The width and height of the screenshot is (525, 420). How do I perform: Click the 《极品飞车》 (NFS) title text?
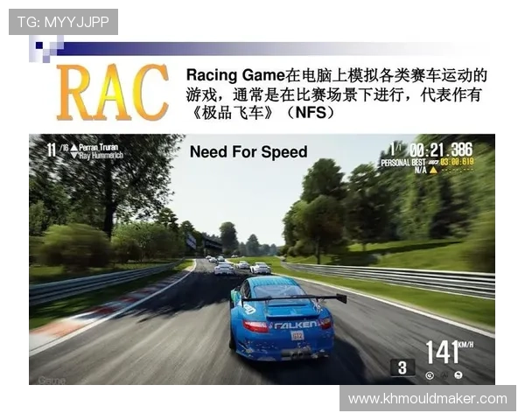tap(261, 114)
